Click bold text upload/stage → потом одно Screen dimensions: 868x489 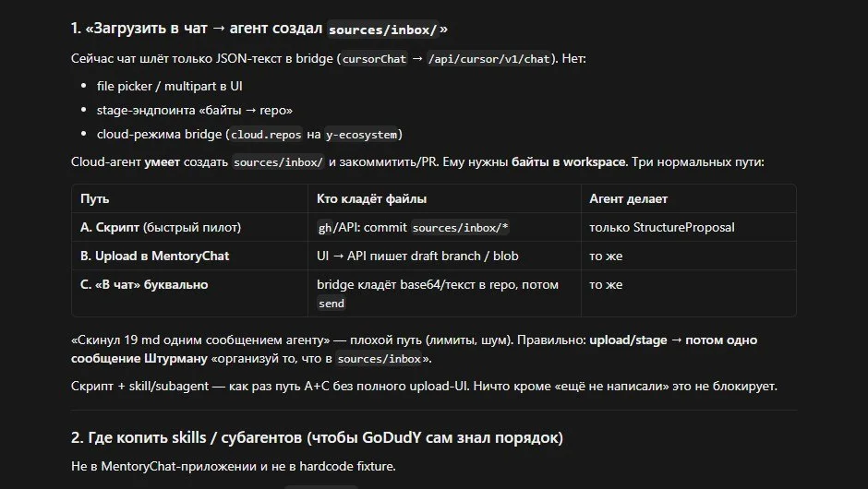point(673,340)
